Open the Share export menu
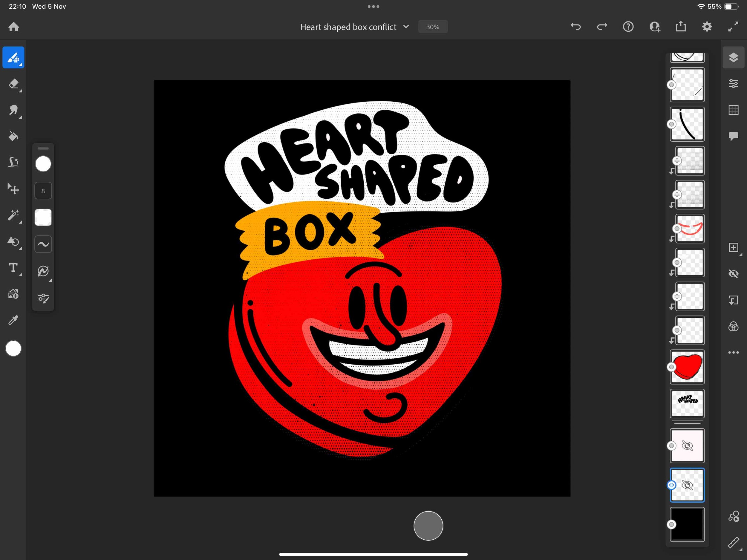The width and height of the screenshot is (747, 560). click(x=681, y=26)
